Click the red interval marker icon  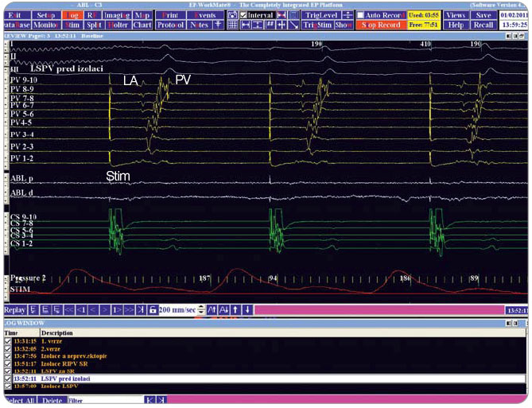282,15
